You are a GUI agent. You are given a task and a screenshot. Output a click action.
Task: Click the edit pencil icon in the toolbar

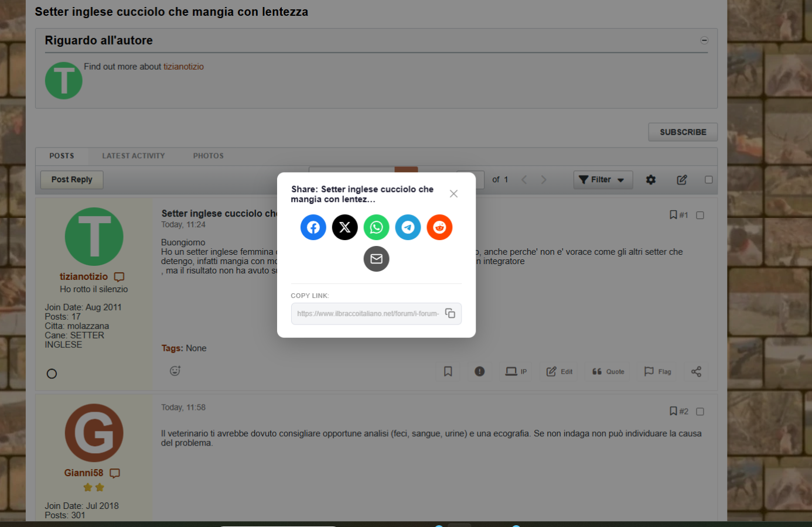click(x=682, y=180)
